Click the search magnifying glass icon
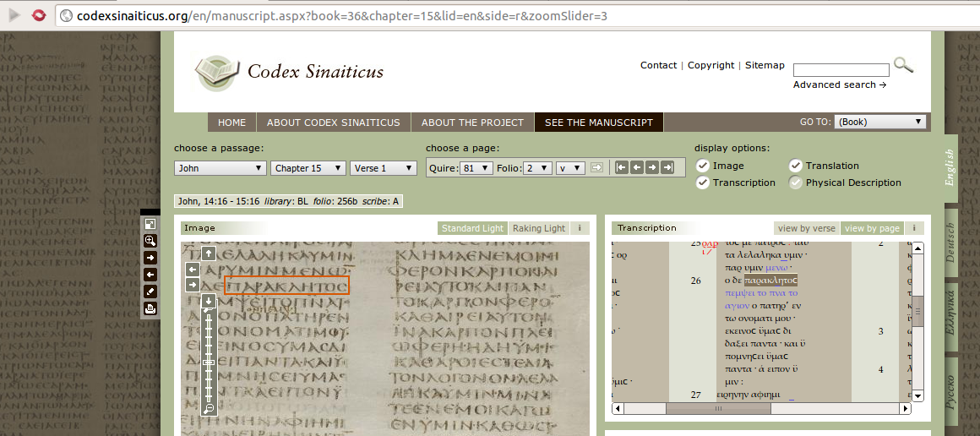The width and height of the screenshot is (980, 436). (x=903, y=65)
